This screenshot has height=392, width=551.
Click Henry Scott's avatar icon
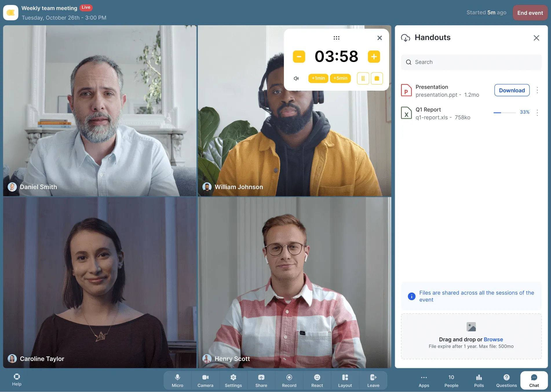[x=207, y=359]
